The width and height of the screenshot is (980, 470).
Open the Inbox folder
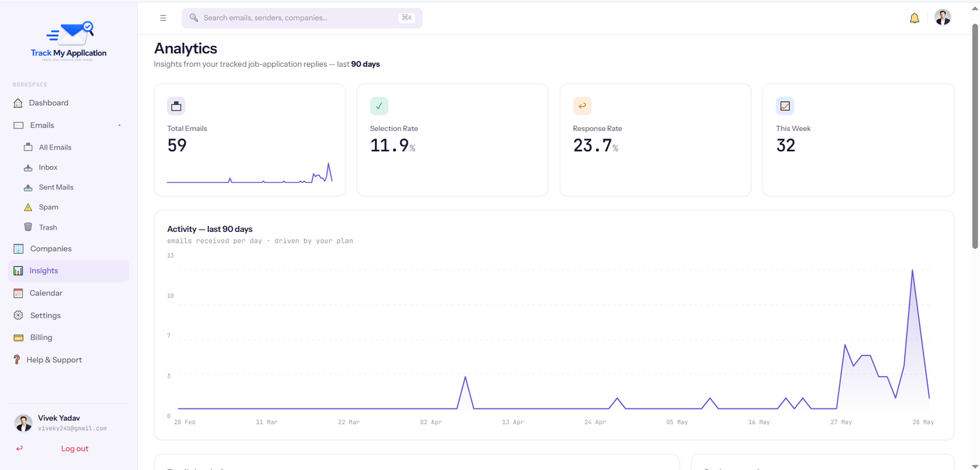coord(48,168)
